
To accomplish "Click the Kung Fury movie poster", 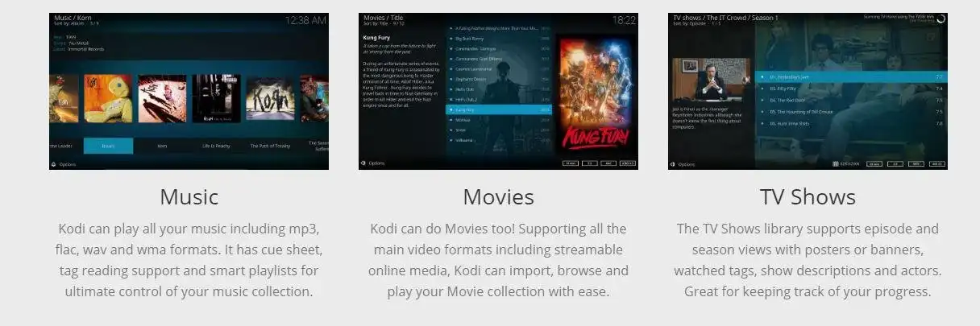I will tap(596, 93).
